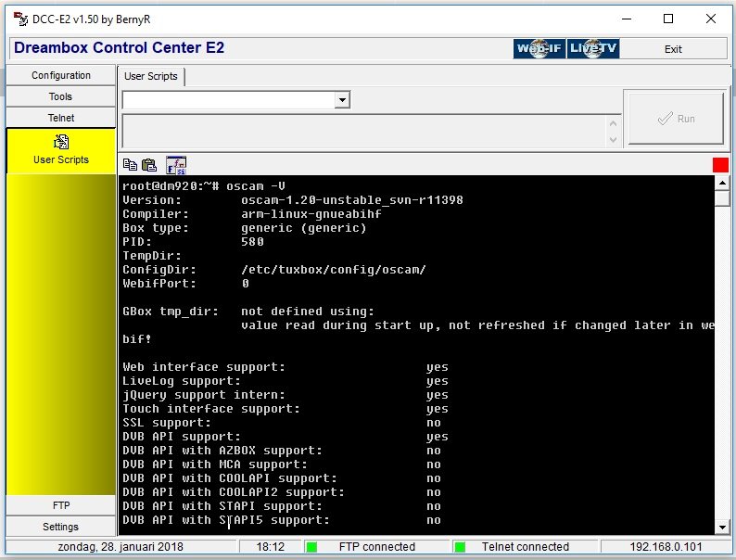Click the ConfigDir path '/etc/tuxbox/config/oscam/'
The width and height of the screenshot is (736, 560).
(334, 270)
